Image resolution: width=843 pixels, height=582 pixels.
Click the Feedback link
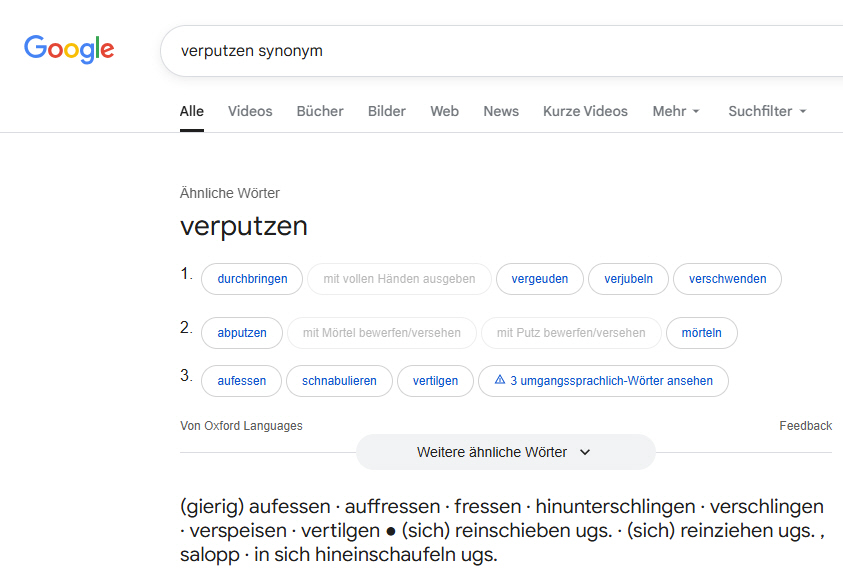(805, 426)
